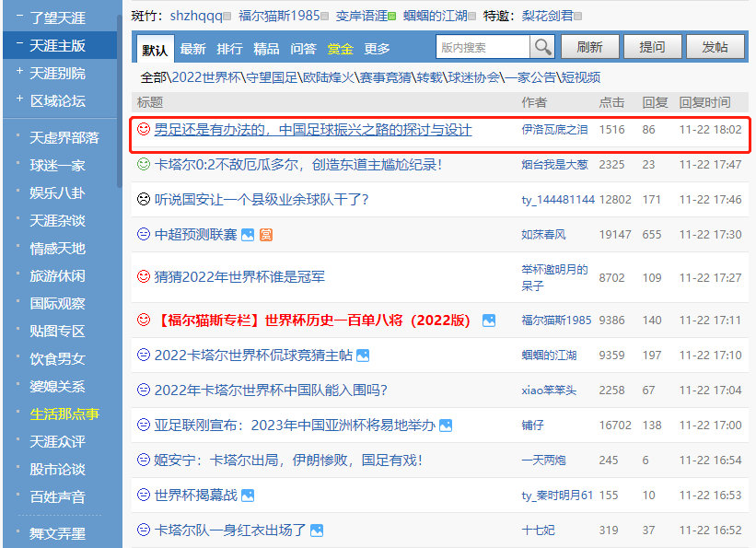
Task: Collapse the 天涯主版 sidebar section
Action: click(x=19, y=43)
